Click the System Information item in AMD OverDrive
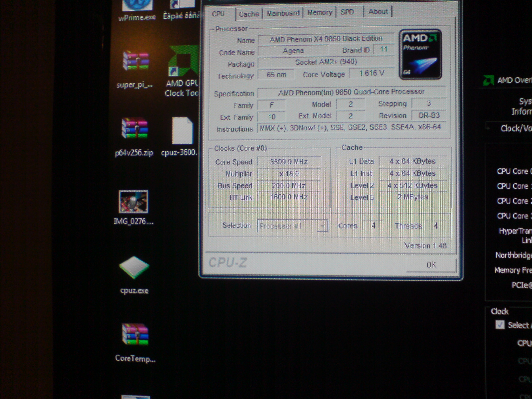 point(522,106)
